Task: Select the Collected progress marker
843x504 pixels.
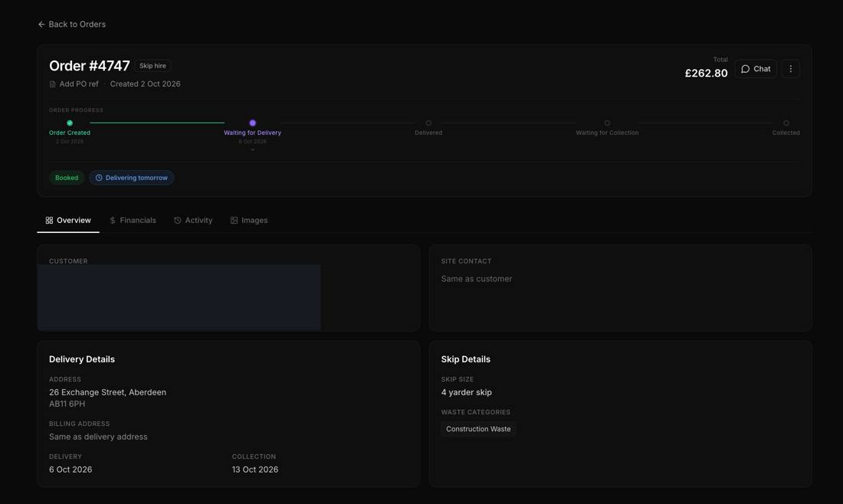Action: 786,123
